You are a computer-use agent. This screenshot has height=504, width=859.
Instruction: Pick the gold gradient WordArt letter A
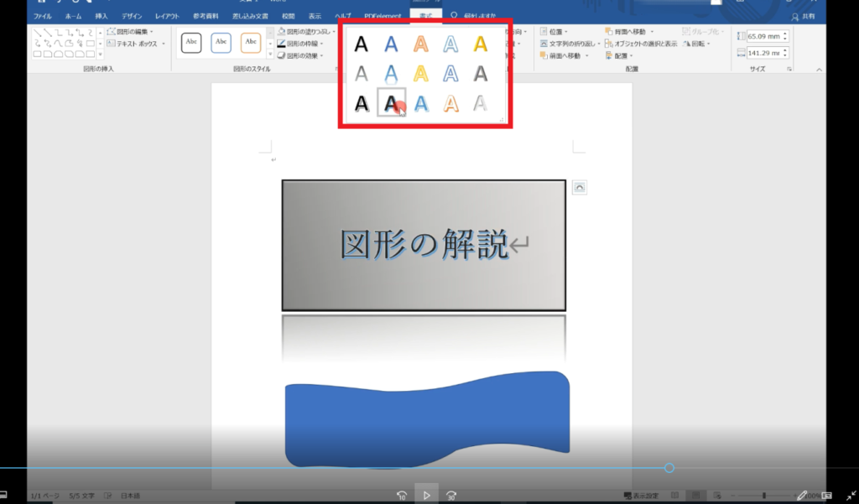click(x=480, y=44)
